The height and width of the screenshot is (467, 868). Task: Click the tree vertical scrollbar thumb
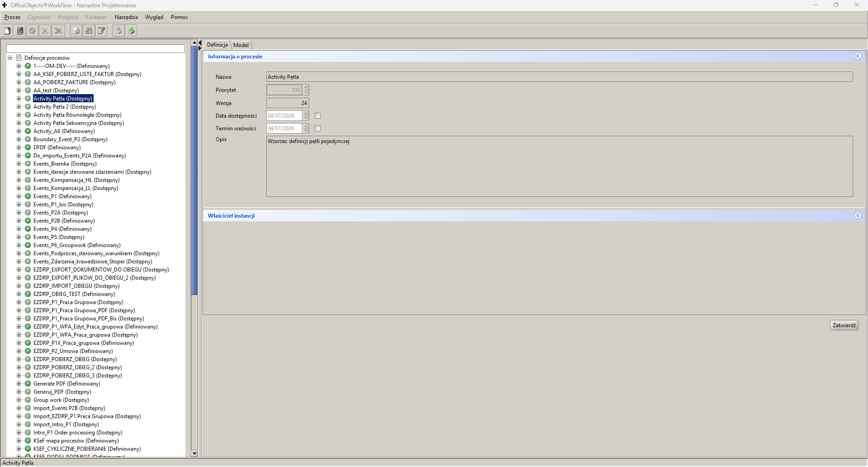coord(194,170)
